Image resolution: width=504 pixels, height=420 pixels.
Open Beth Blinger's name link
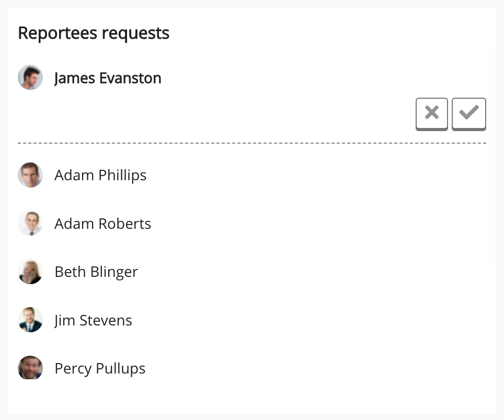coord(96,272)
